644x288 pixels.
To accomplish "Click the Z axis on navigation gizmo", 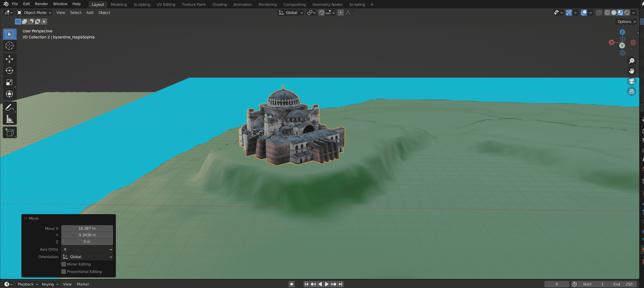I will tap(622, 32).
